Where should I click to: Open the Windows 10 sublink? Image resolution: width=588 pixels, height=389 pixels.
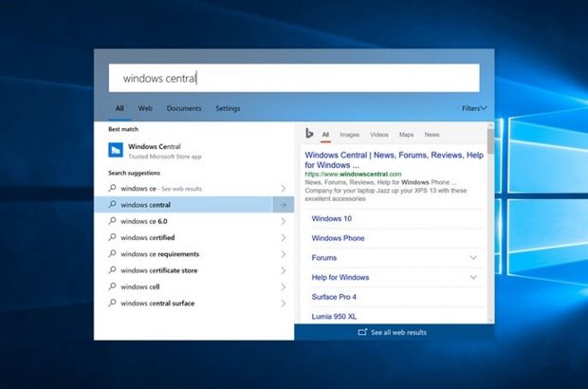332,218
